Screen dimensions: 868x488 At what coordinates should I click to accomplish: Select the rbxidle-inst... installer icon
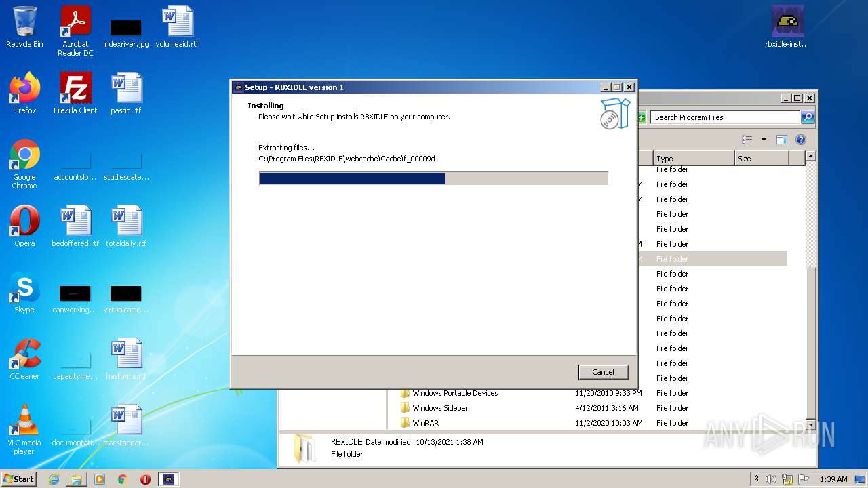pos(787,27)
